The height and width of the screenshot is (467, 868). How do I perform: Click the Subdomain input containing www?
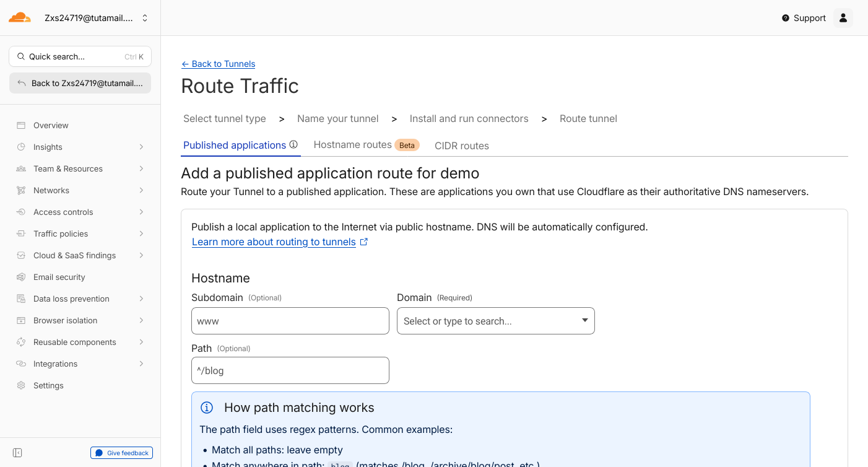pyautogui.click(x=290, y=321)
